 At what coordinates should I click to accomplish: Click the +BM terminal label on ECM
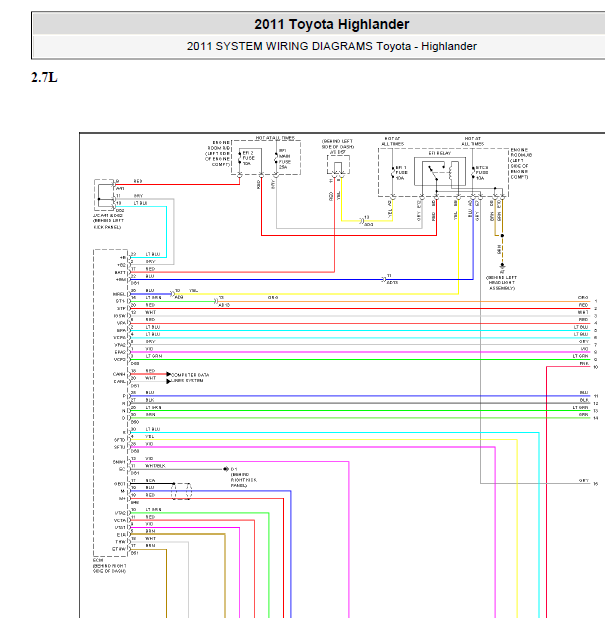(x=120, y=279)
